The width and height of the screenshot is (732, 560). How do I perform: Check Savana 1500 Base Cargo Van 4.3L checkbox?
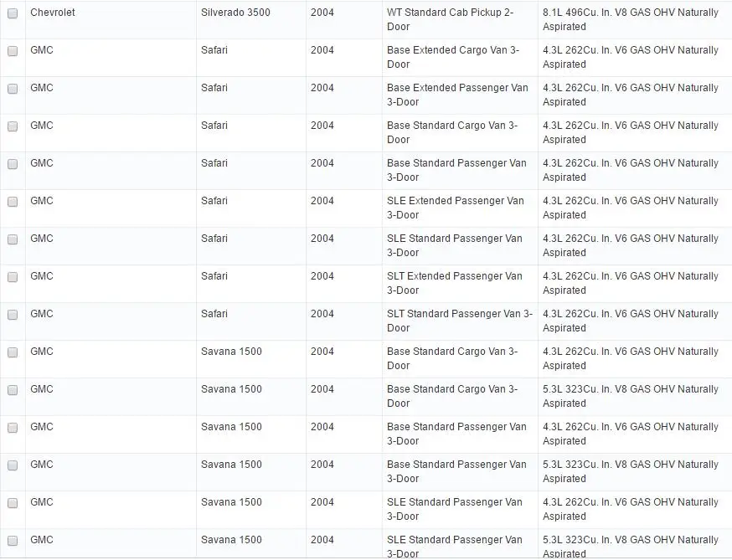click(x=13, y=352)
